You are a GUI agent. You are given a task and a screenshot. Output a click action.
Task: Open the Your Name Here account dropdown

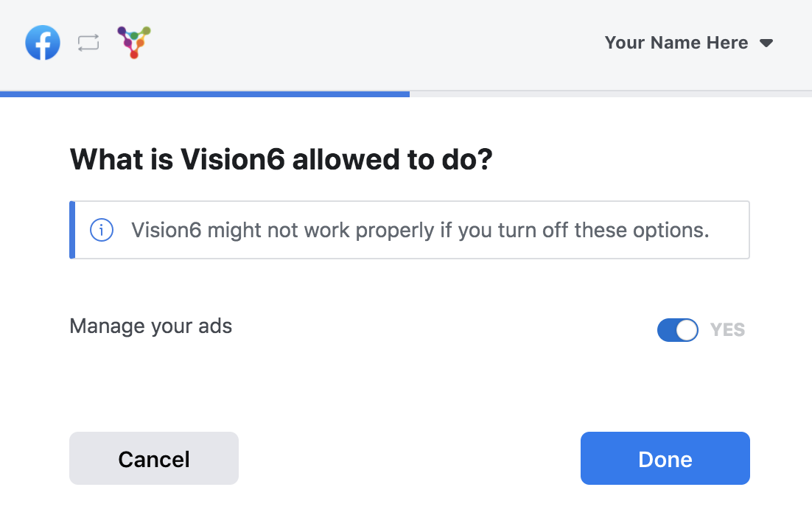pyautogui.click(x=689, y=43)
